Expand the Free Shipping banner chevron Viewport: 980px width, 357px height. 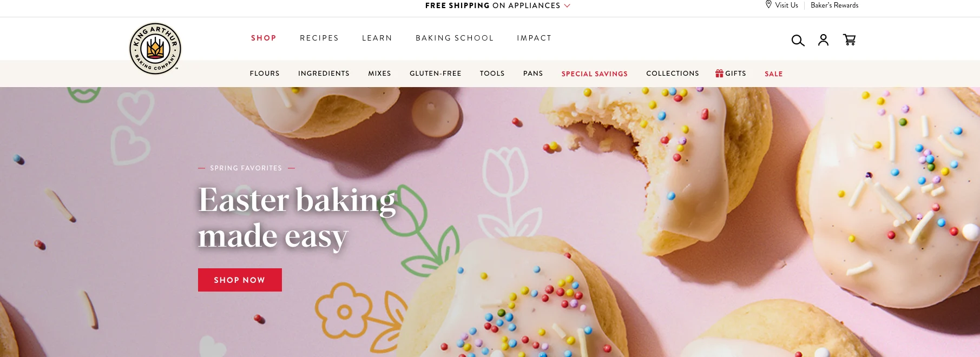coord(567,5)
